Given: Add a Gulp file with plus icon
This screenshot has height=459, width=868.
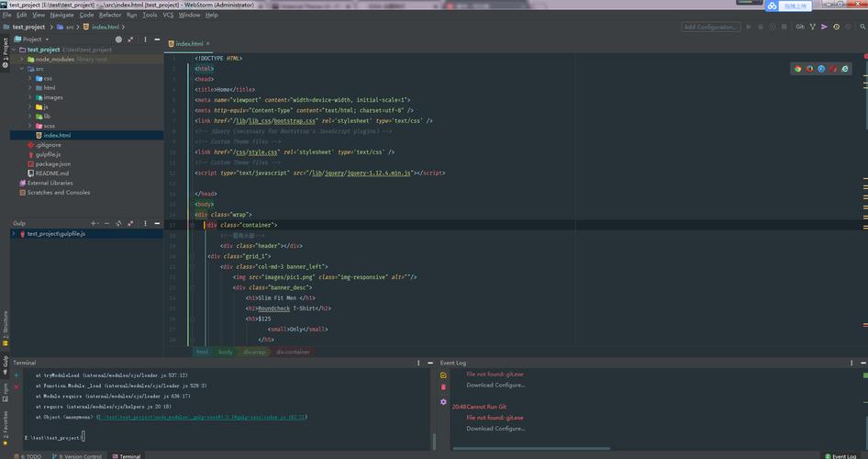Looking at the screenshot, I should (94, 223).
